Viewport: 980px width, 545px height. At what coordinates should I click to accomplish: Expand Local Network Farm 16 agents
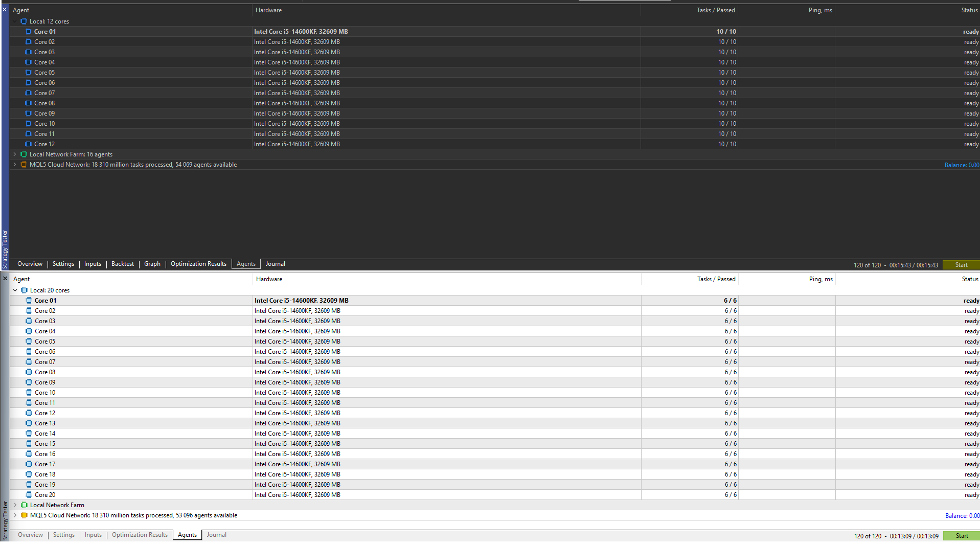(15, 154)
